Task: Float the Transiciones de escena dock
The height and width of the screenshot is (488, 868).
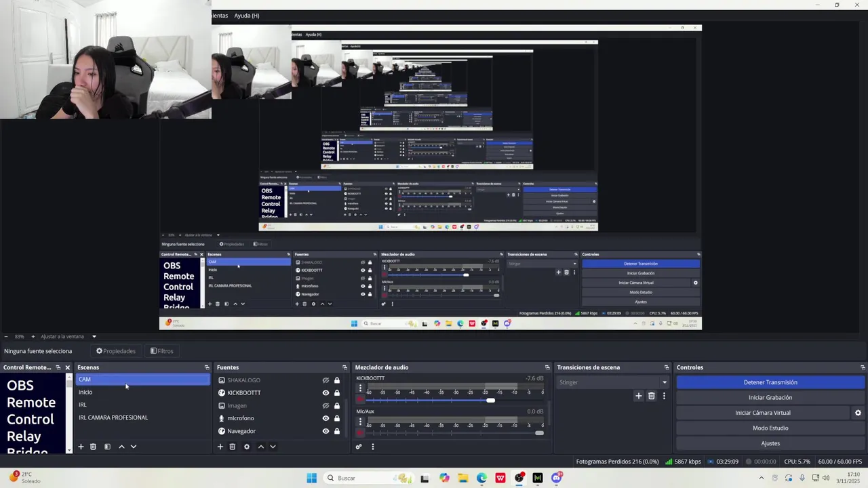Action: [667, 367]
